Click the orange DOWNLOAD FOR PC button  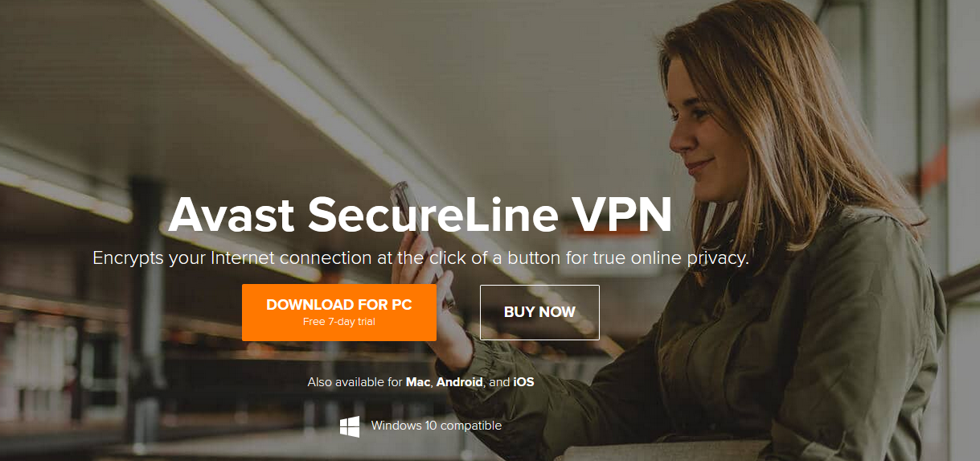click(x=339, y=312)
